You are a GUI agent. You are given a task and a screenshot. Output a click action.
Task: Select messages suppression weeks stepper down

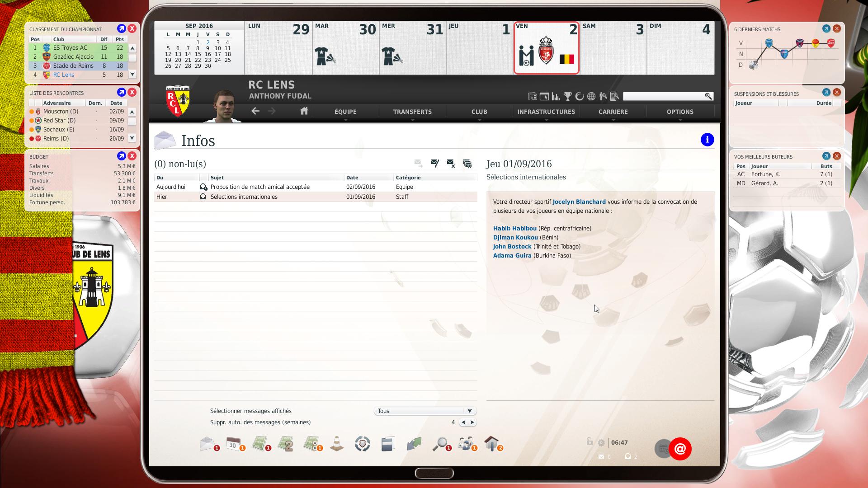coord(463,422)
